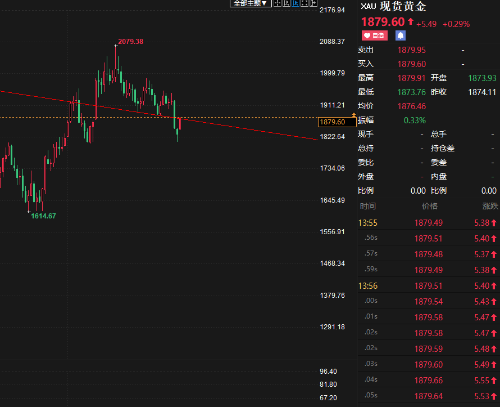Click the high marker 2079.38 on chart
The height and width of the screenshot is (407, 500).
[131, 42]
